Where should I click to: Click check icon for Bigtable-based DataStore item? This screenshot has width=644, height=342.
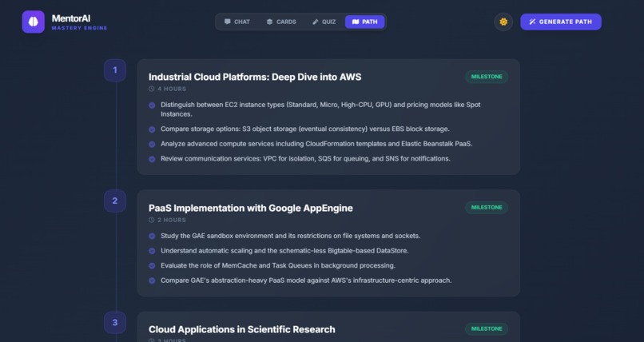(x=152, y=251)
